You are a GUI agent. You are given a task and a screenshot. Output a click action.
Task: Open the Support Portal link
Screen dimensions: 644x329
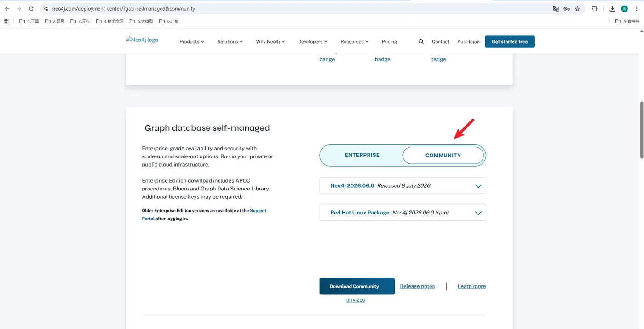(258, 211)
